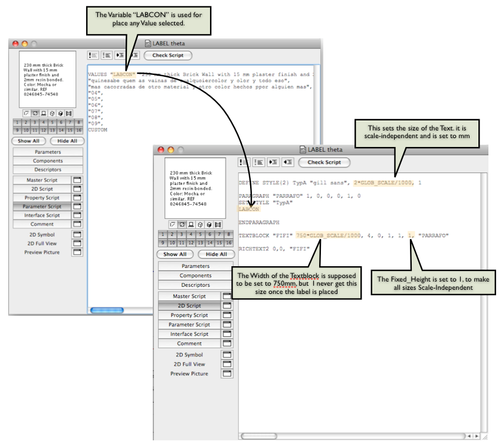Click blue horizontal scrollbar thumb in back window
This screenshot has width=502, height=448.
[107, 310]
